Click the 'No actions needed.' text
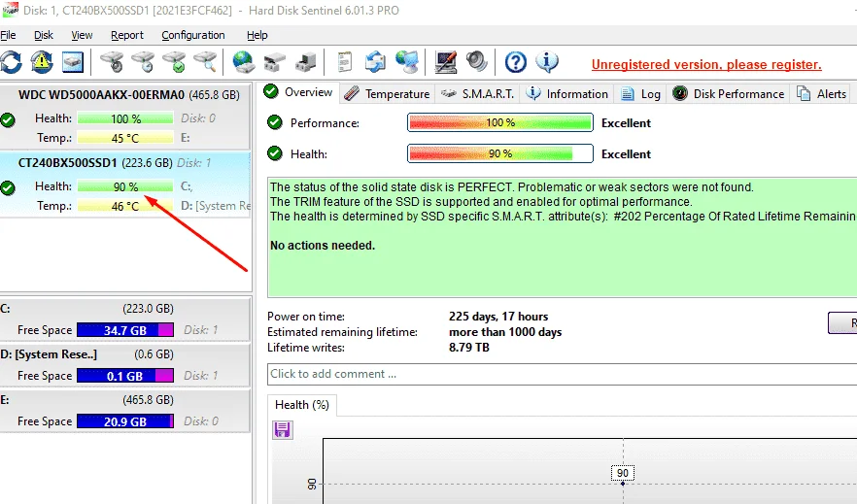This screenshot has height=504, width=857. tap(323, 246)
